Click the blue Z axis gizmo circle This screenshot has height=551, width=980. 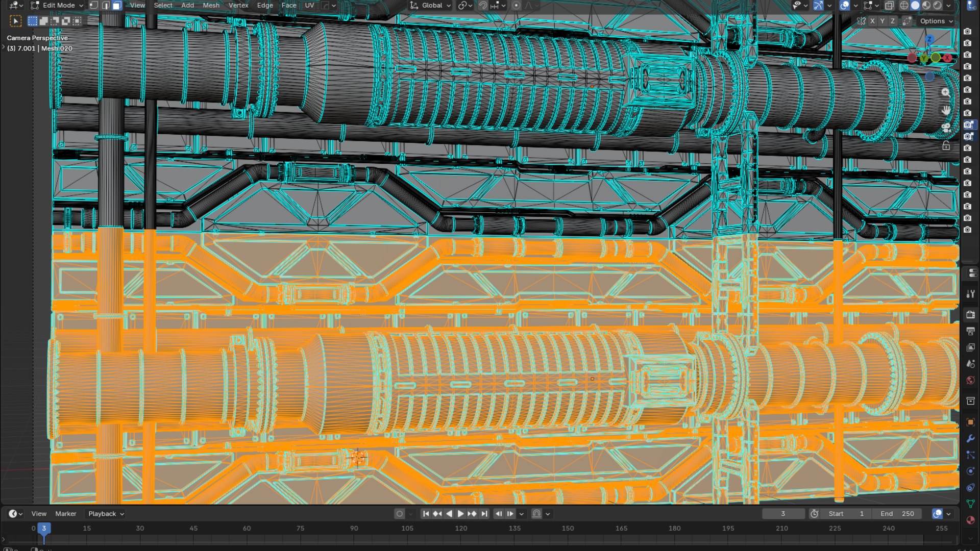[x=929, y=39]
